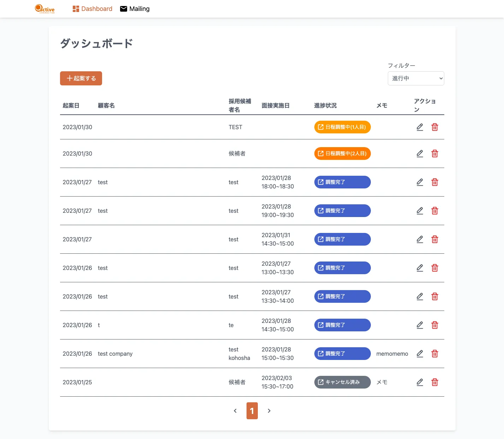Viewport: 504px width, 439px height.
Task: Open the 日程調整中(1人目) status badge
Action: coord(342,127)
